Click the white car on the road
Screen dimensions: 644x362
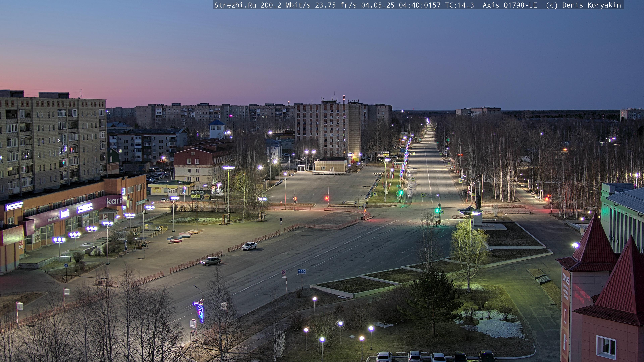click(249, 246)
